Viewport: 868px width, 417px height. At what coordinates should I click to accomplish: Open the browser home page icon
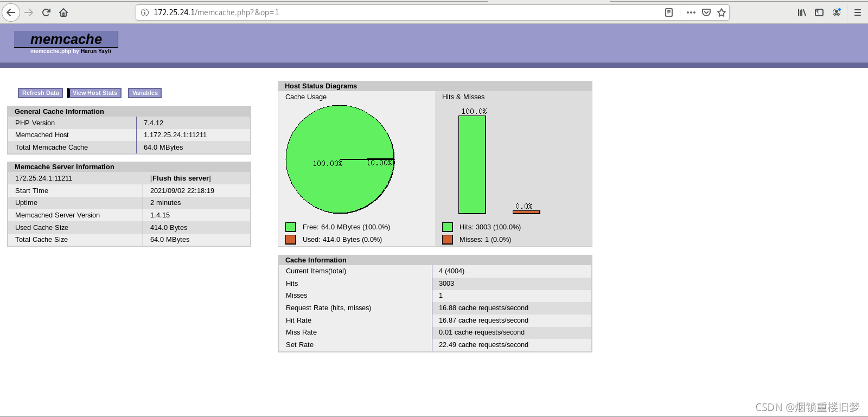pyautogui.click(x=63, y=12)
